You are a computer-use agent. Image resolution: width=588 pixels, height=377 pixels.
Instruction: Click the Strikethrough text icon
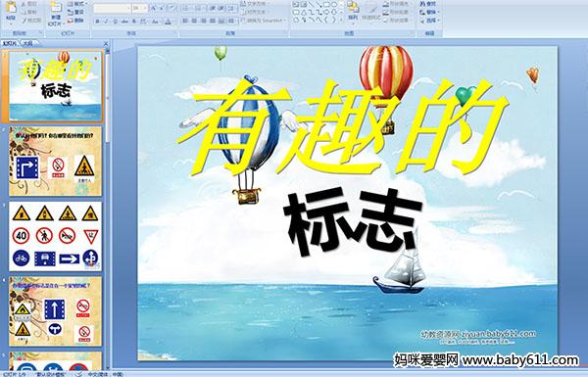(x=124, y=22)
